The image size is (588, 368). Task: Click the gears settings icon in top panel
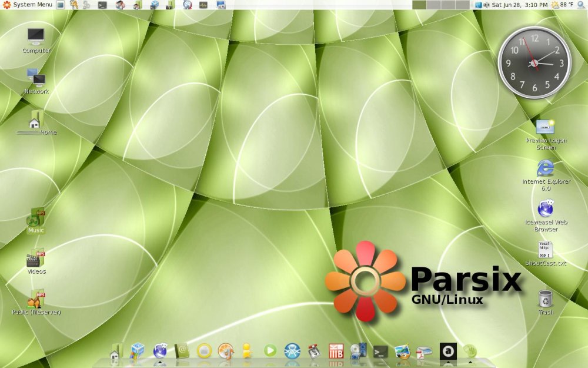[86, 5]
